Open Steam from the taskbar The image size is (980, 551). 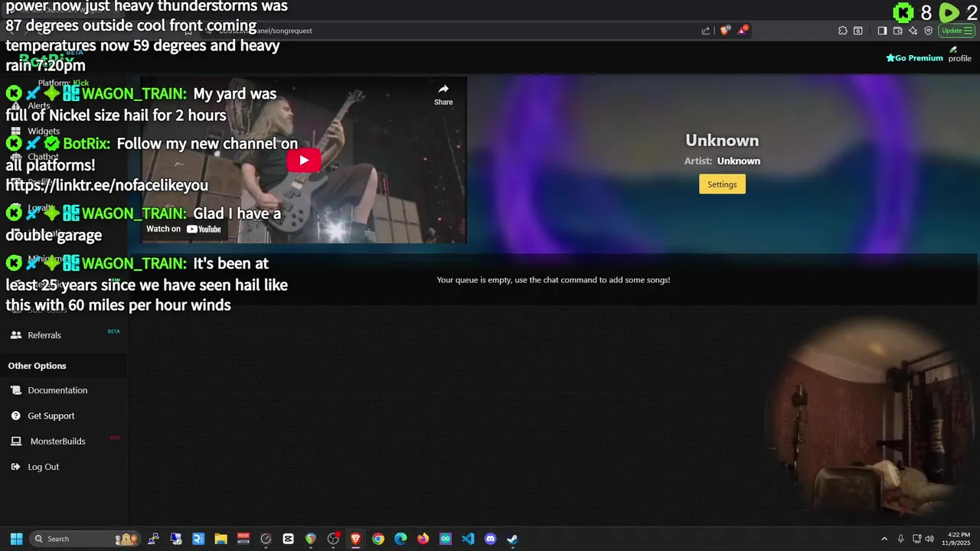click(x=513, y=539)
